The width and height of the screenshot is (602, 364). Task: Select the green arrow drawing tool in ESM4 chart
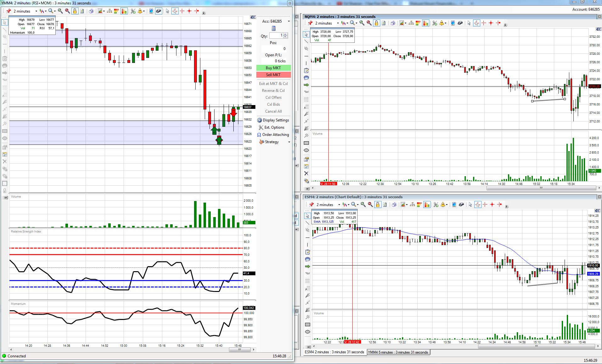(x=308, y=266)
